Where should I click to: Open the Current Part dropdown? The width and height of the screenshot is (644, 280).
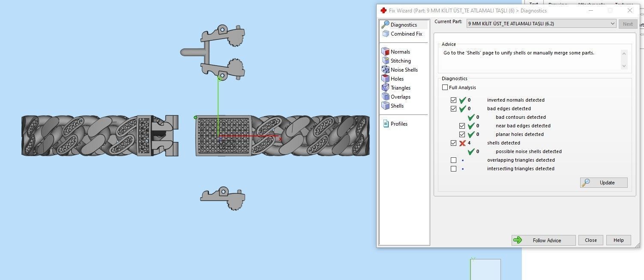click(541, 24)
